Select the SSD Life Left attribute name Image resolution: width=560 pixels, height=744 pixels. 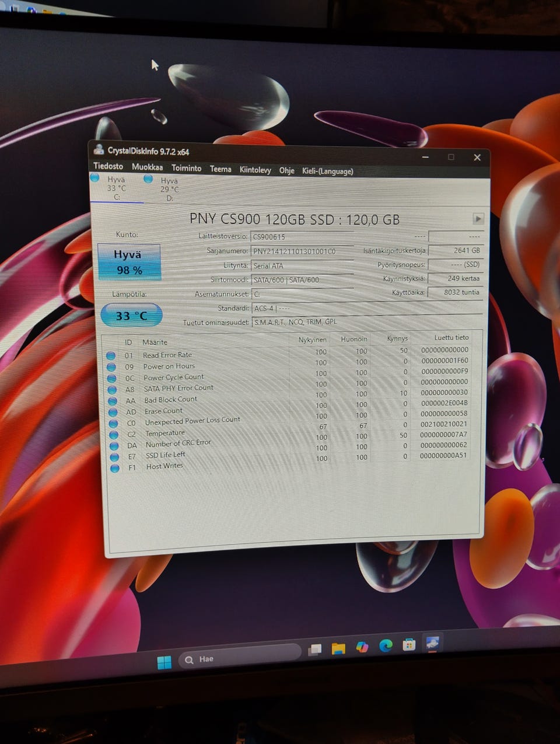tap(166, 455)
